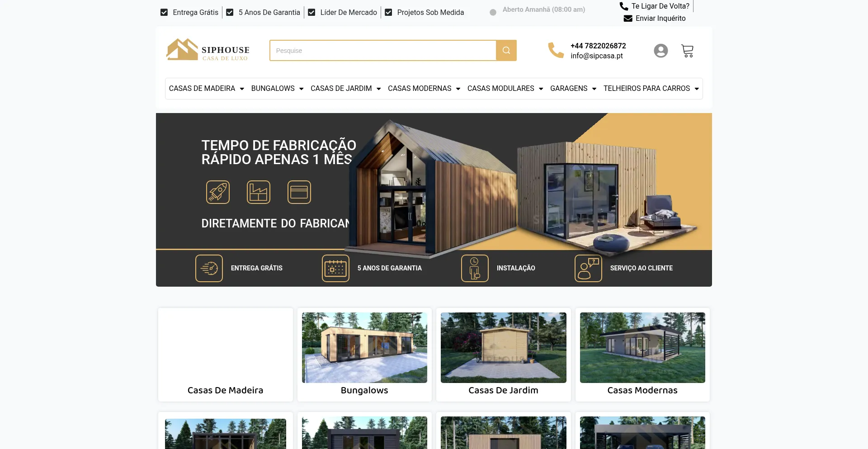Click the Líder De Mercado checkbox
Viewport: 868px width, 449px height.
[311, 13]
